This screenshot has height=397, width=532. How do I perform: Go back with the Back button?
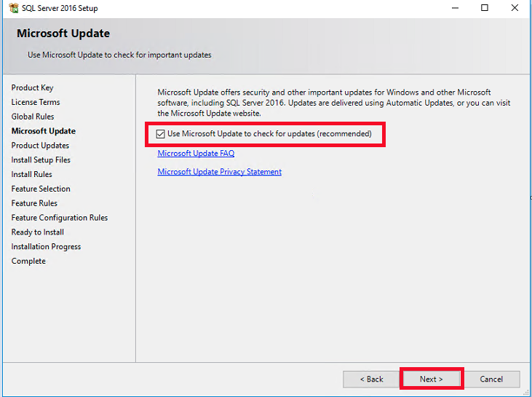pyautogui.click(x=371, y=379)
